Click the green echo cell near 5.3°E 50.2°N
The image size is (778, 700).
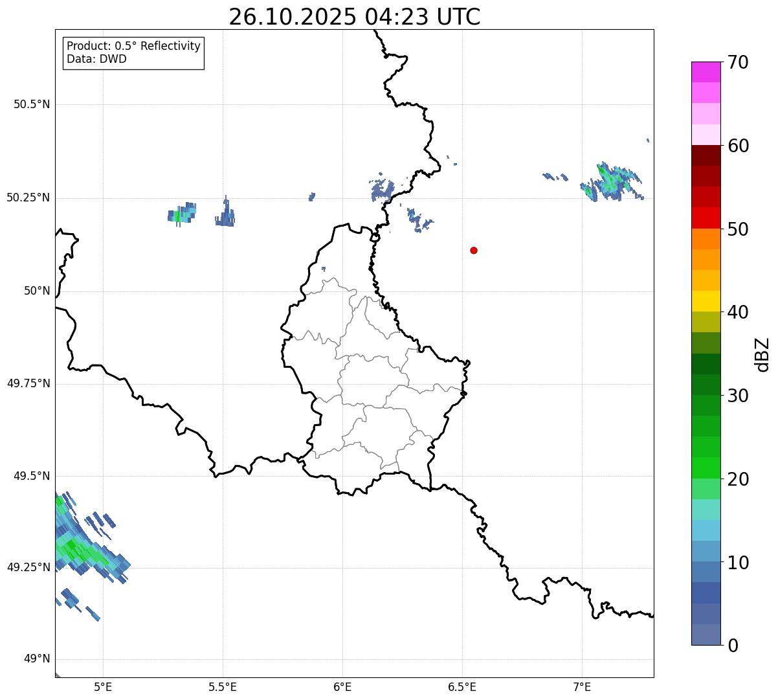tap(182, 213)
